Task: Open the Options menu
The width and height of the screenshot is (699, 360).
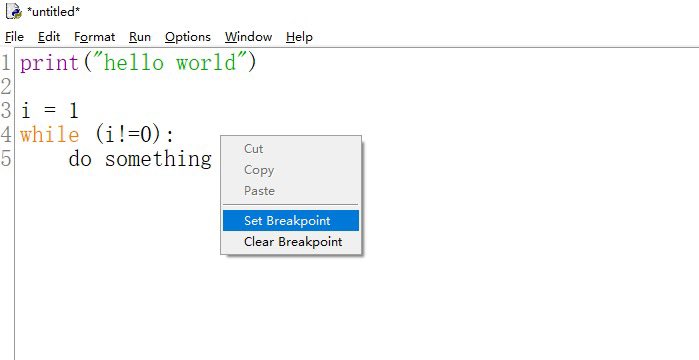Action: click(x=188, y=37)
